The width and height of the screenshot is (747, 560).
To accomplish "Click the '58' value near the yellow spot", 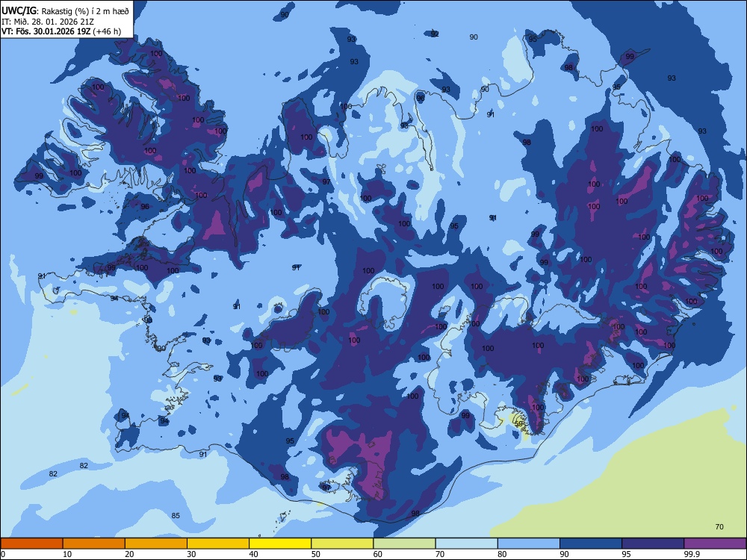I will point(519,423).
